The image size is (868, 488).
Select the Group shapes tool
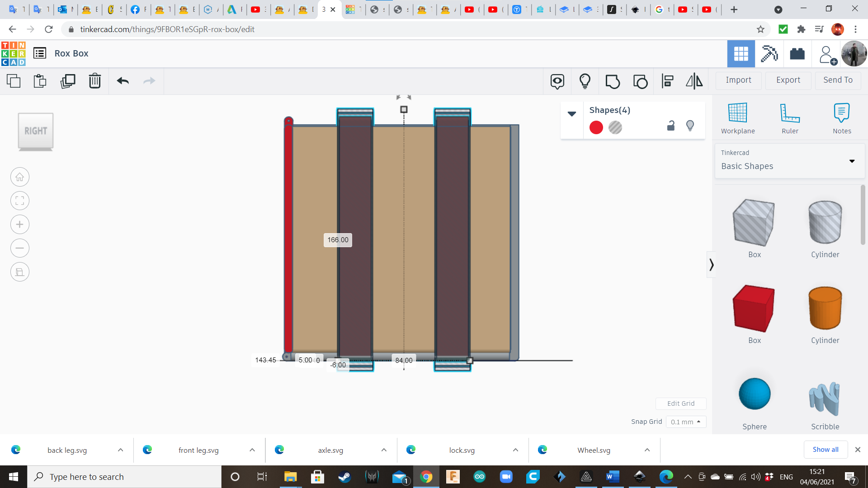click(613, 81)
